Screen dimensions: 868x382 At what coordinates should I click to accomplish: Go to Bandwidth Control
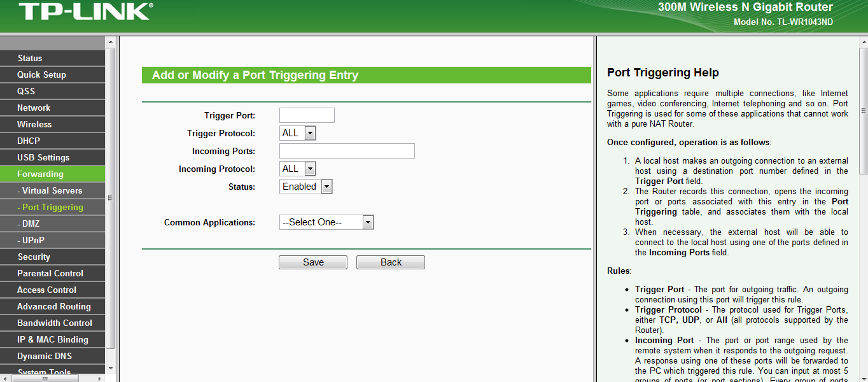pos(52,323)
